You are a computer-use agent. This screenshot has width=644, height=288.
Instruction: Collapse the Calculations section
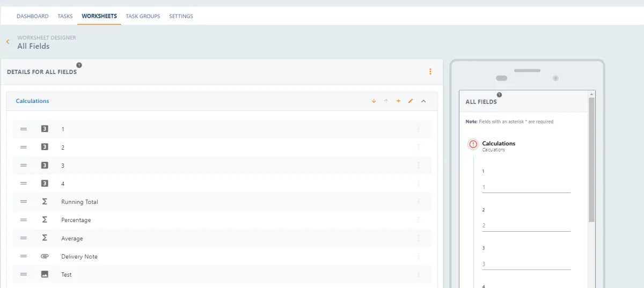click(423, 101)
